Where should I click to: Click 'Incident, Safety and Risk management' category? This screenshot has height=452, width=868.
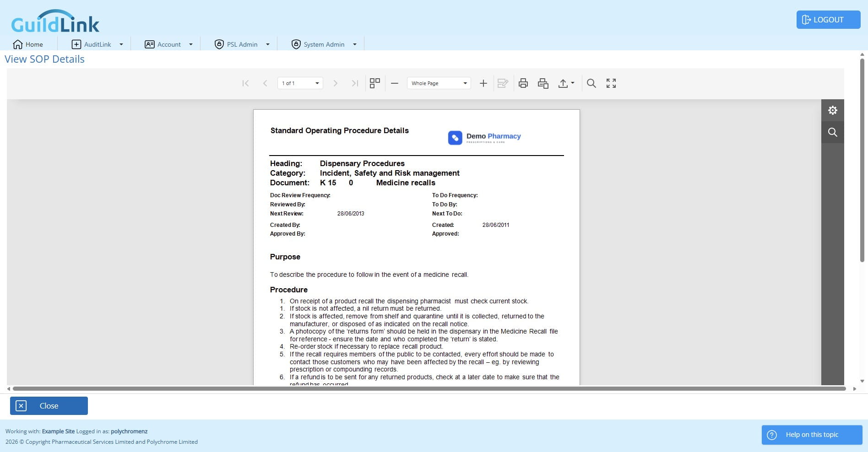[x=390, y=173]
